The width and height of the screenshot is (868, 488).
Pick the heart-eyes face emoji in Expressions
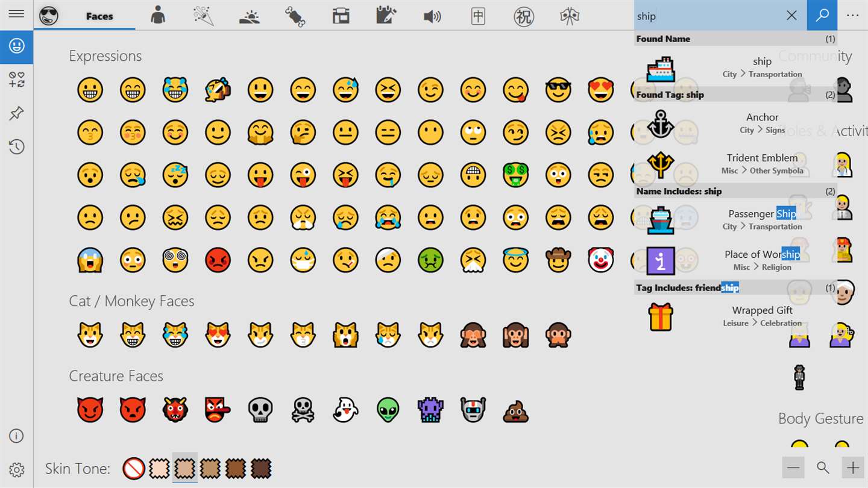[x=600, y=90]
